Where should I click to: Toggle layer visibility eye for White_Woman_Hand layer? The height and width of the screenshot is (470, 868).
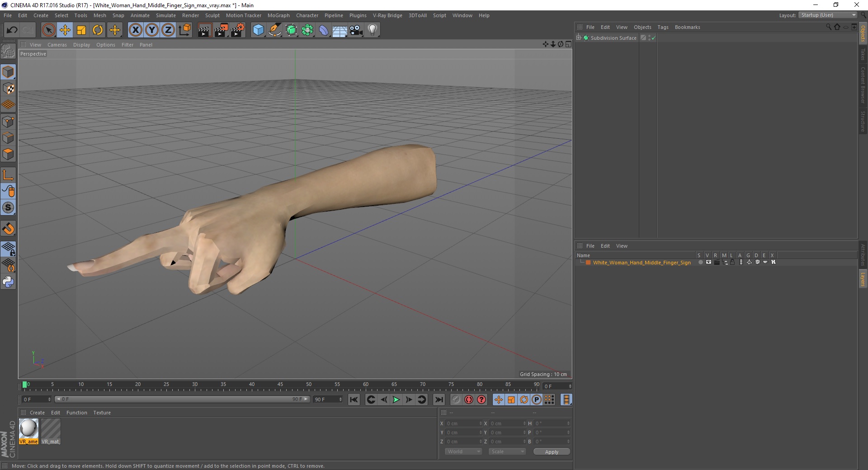(708, 262)
